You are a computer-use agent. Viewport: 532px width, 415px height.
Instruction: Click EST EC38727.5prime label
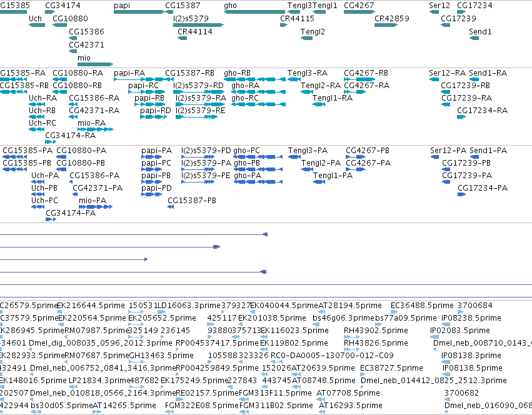tap(391, 368)
